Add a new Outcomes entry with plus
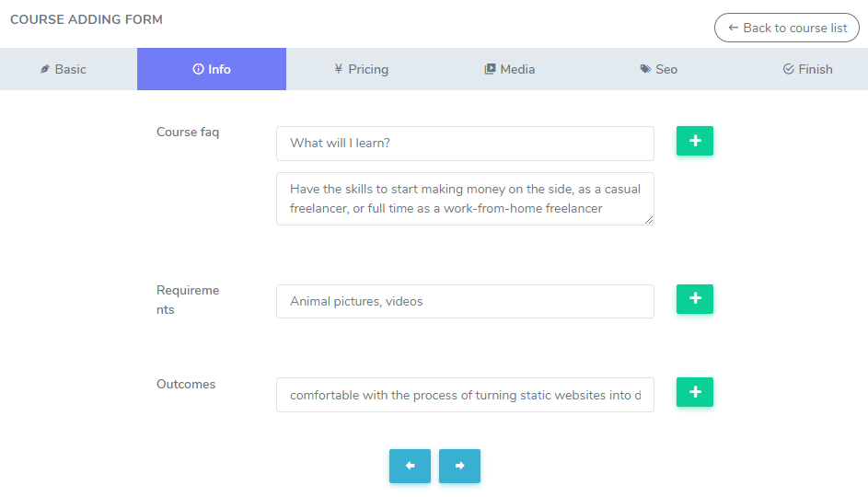 click(694, 392)
